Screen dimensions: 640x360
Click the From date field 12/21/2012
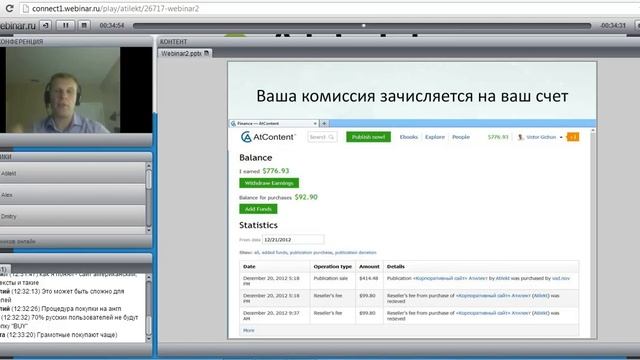(x=293, y=240)
